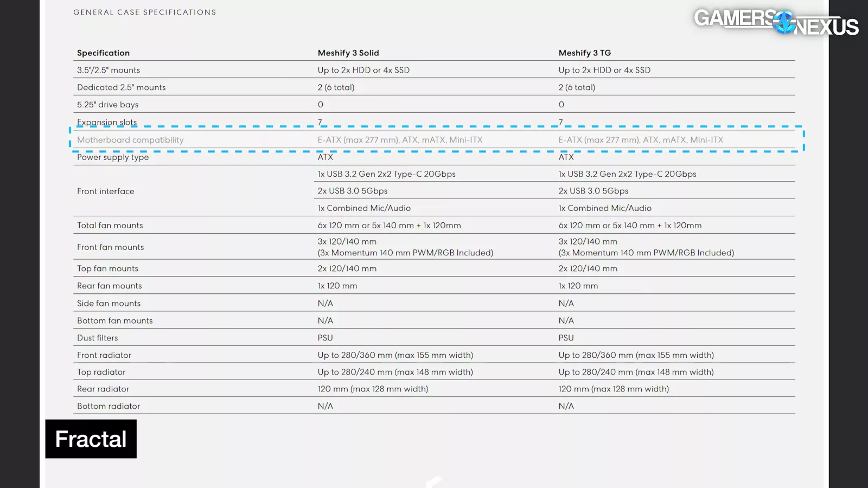Click the Front interface row label

point(105,191)
